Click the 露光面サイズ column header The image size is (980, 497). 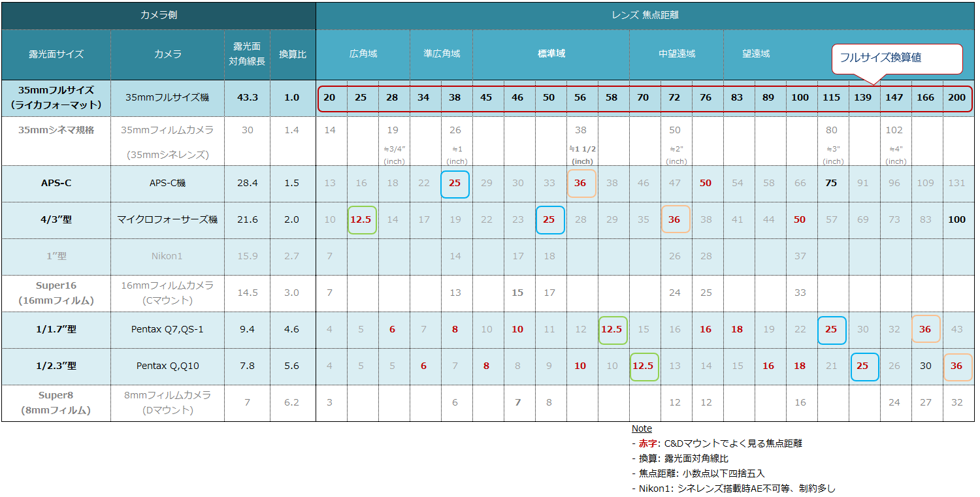pyautogui.click(x=56, y=54)
